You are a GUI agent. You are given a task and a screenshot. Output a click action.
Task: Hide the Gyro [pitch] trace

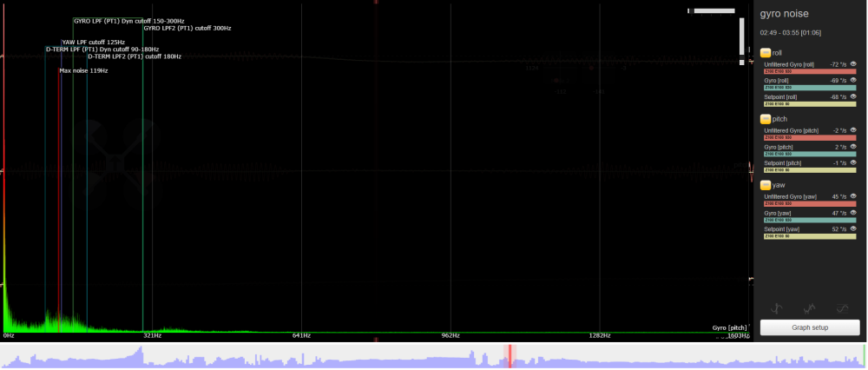[853, 147]
